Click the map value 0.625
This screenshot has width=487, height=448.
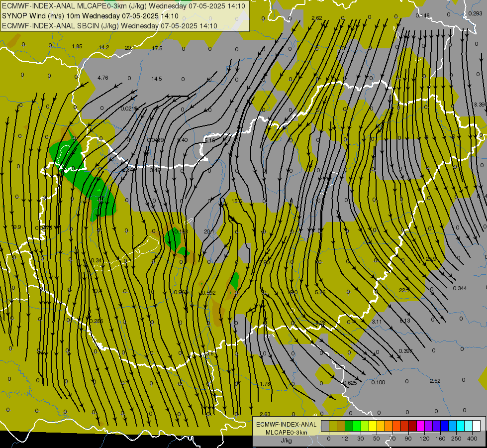coord(350,383)
